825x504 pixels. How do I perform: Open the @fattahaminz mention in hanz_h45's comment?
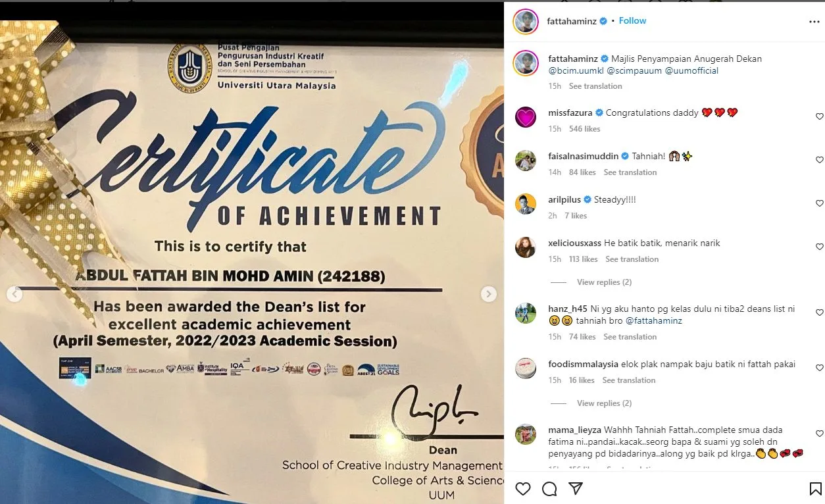click(653, 321)
